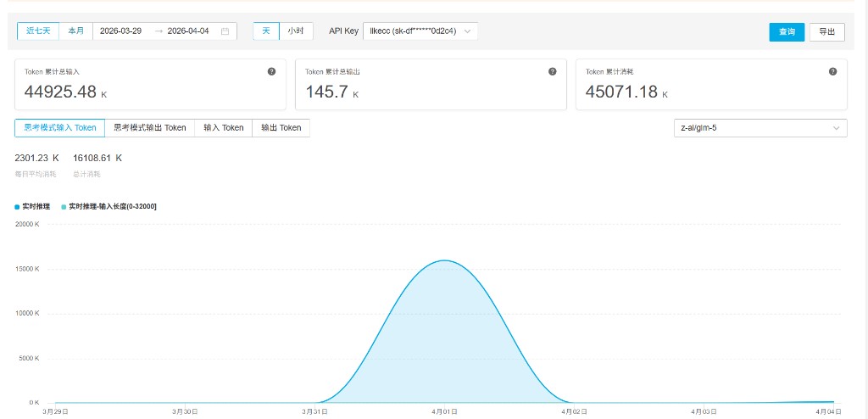Screen dimensions: 868x419
Task: Click the help icon on Token 累计总输出 card
Action: (552, 72)
